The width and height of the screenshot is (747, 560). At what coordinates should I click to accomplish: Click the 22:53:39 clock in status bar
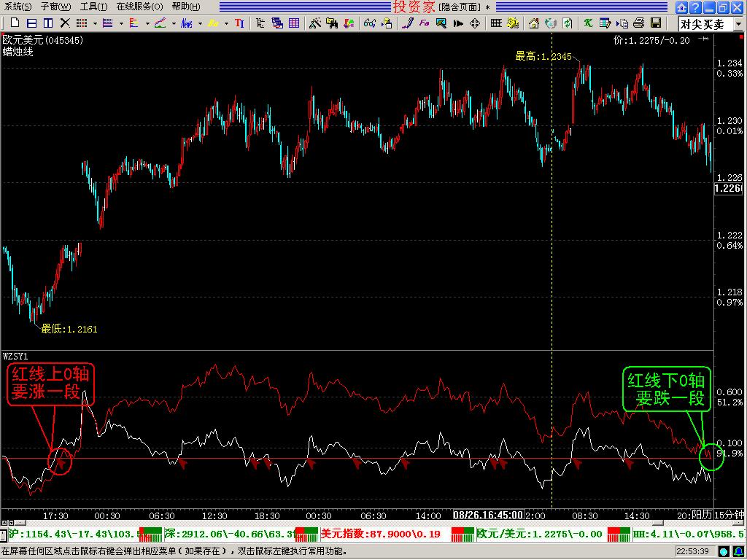(x=692, y=551)
